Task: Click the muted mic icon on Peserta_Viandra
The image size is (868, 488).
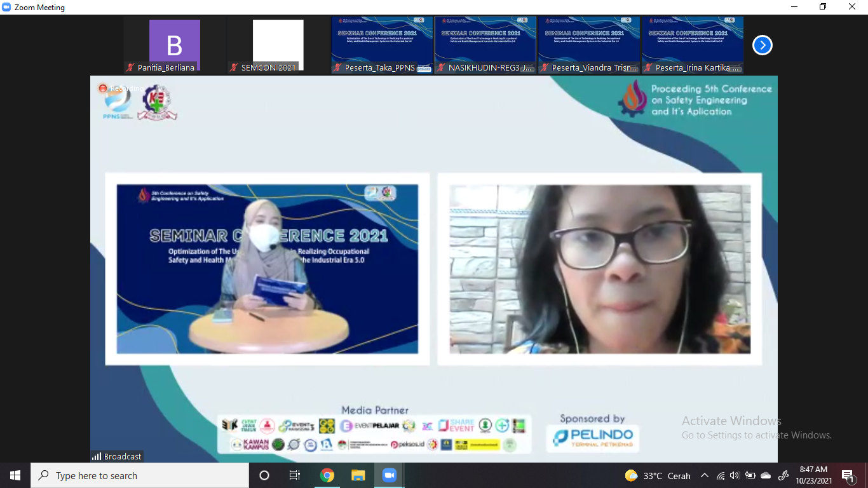Action: 545,67
